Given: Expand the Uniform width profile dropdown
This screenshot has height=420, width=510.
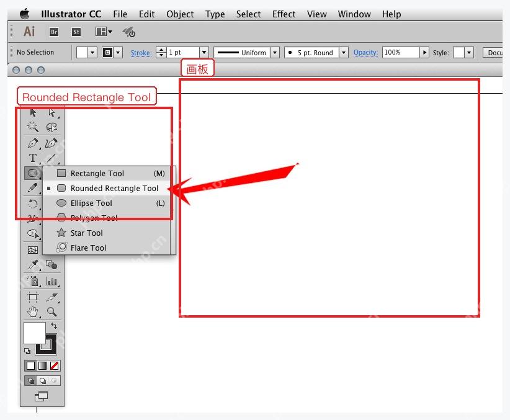Looking at the screenshot, I should (x=275, y=52).
